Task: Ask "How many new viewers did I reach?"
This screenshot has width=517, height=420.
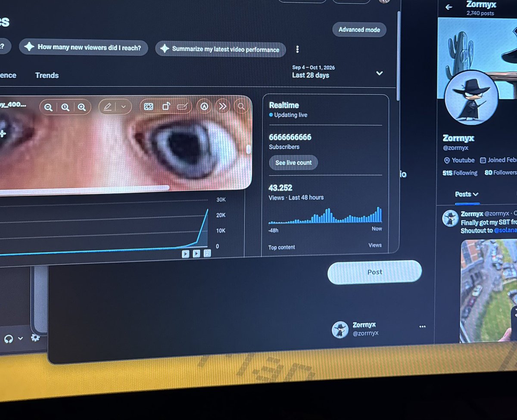Action: [83, 47]
